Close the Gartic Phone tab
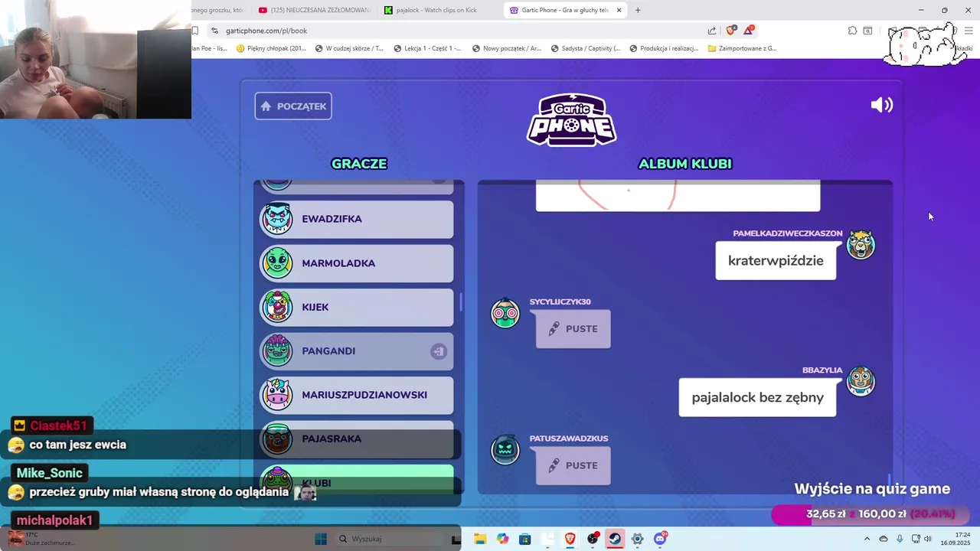The width and height of the screenshot is (980, 551). point(619,10)
